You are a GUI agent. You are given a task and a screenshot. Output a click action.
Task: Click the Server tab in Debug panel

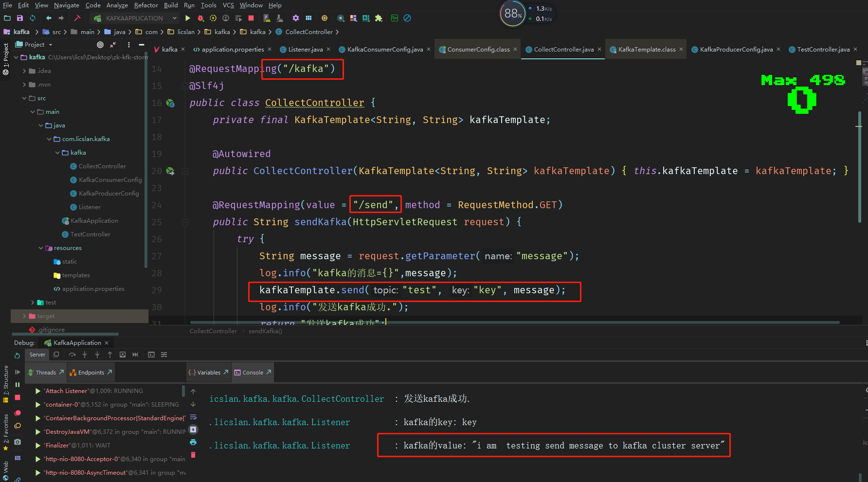(x=37, y=355)
